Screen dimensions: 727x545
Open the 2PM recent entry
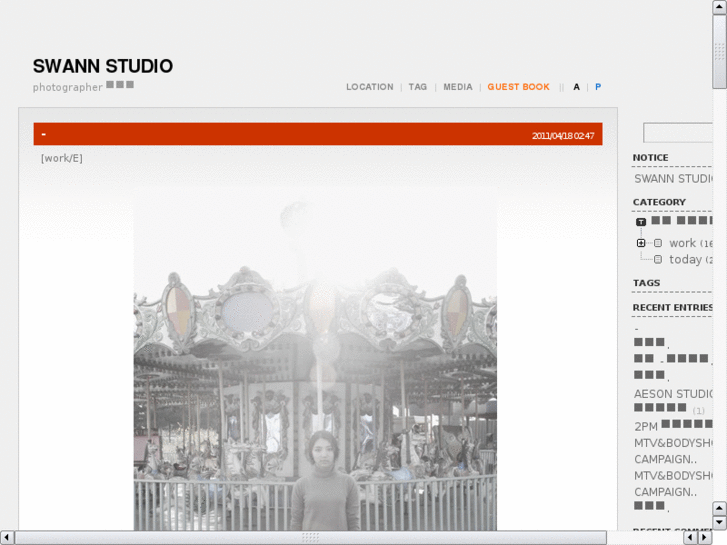pos(673,426)
